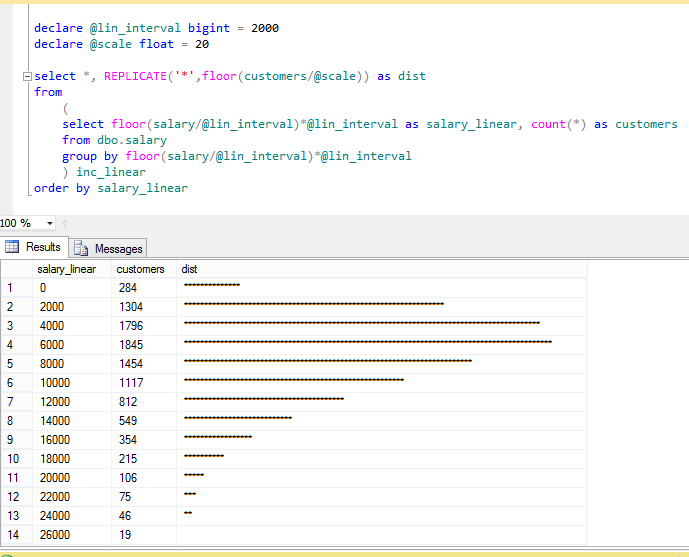The height and width of the screenshot is (557, 689).
Task: Select the cell with customers value 1845
Action: [x=144, y=345]
